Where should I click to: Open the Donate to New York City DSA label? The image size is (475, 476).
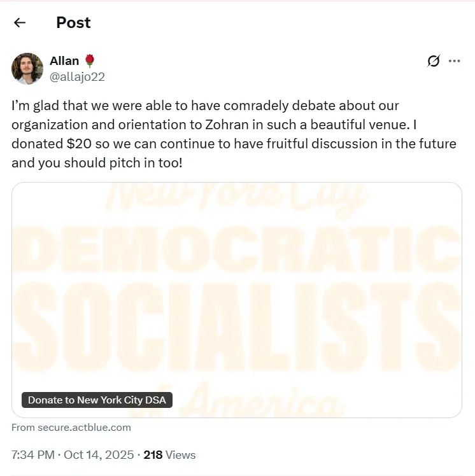pyautogui.click(x=97, y=400)
